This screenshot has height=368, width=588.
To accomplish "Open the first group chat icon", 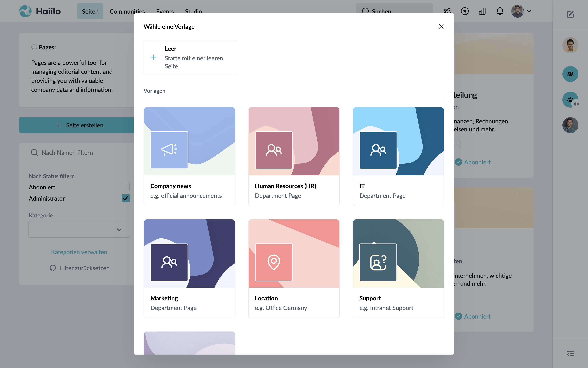I will coord(570,74).
